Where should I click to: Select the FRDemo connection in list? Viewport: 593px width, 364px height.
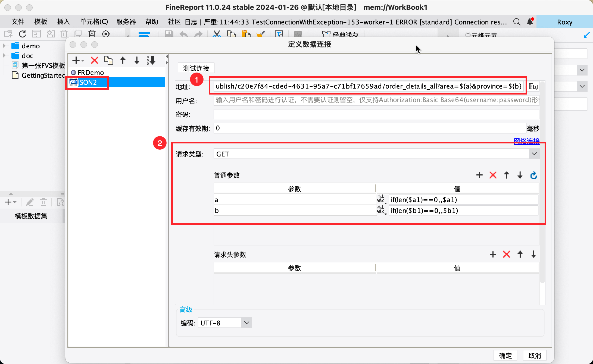click(91, 73)
